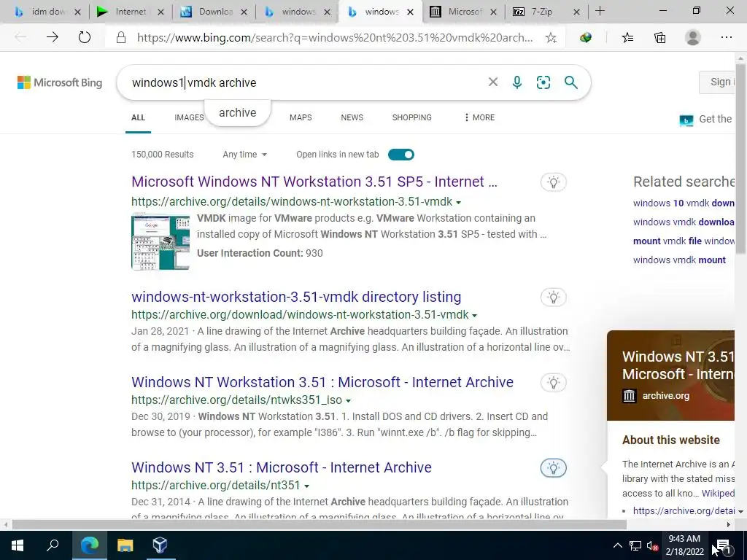The height and width of the screenshot is (560, 747).
Task: Close the idm dow tab
Action: click(x=77, y=12)
